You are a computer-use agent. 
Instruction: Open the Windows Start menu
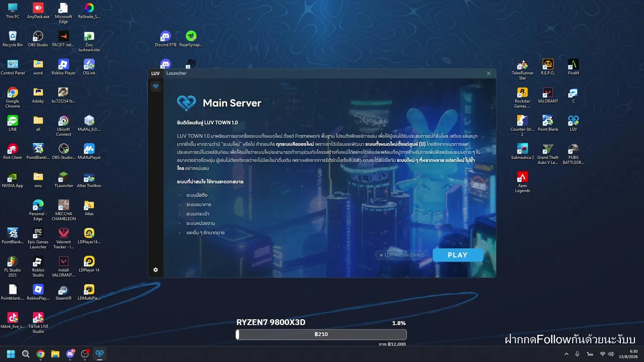pos(11,354)
